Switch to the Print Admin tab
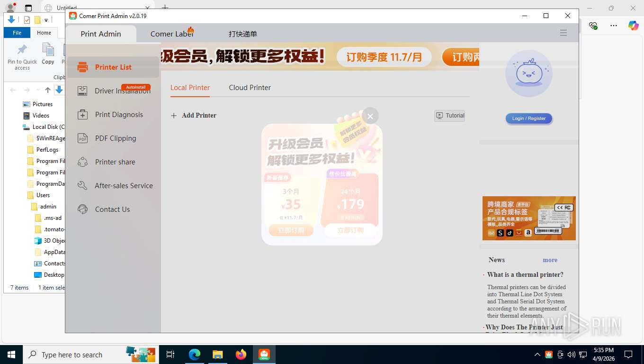Viewport: 644px width, 364px height. [101, 34]
